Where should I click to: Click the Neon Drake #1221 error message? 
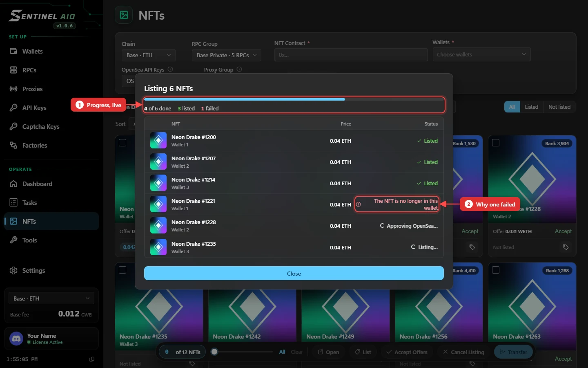point(397,204)
